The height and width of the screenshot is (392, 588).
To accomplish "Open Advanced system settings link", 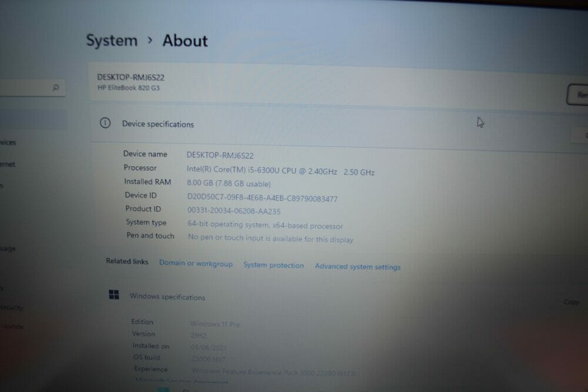I will click(358, 267).
